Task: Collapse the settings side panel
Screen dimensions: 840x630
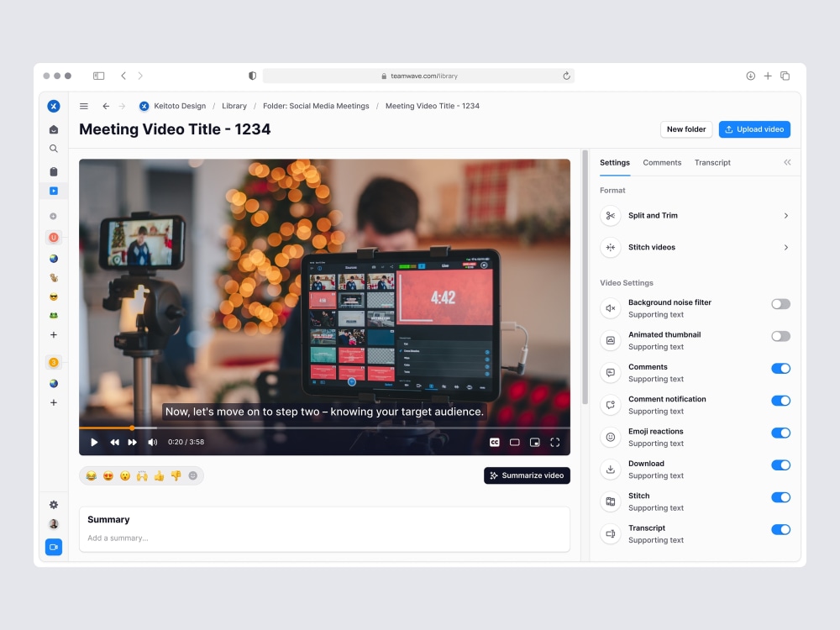Action: pyautogui.click(x=787, y=162)
